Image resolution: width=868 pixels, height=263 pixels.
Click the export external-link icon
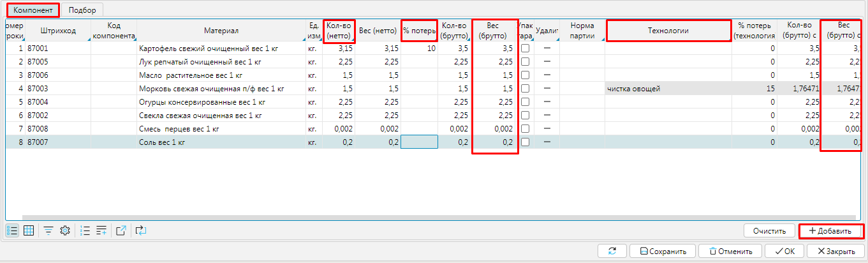click(x=122, y=231)
